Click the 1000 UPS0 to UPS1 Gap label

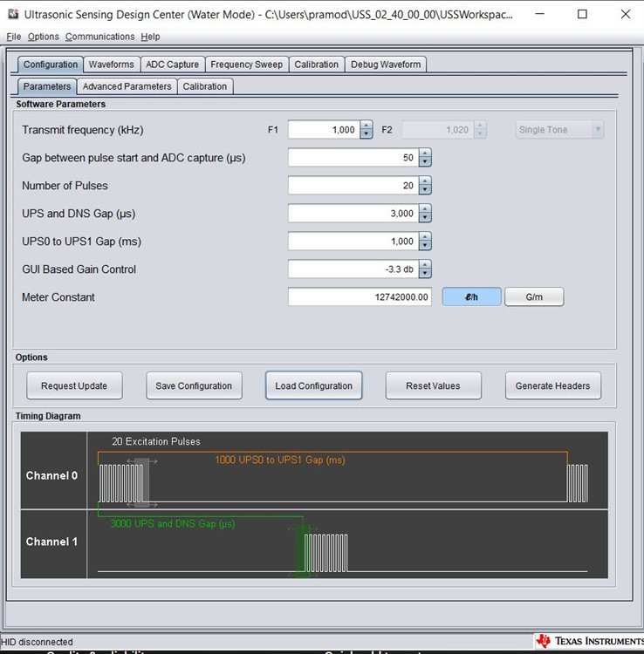pos(280,460)
